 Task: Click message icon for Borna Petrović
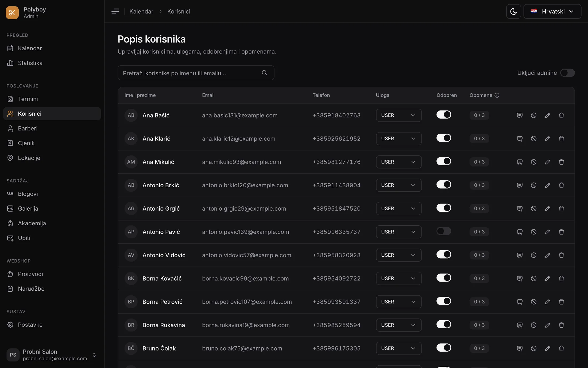point(520,302)
